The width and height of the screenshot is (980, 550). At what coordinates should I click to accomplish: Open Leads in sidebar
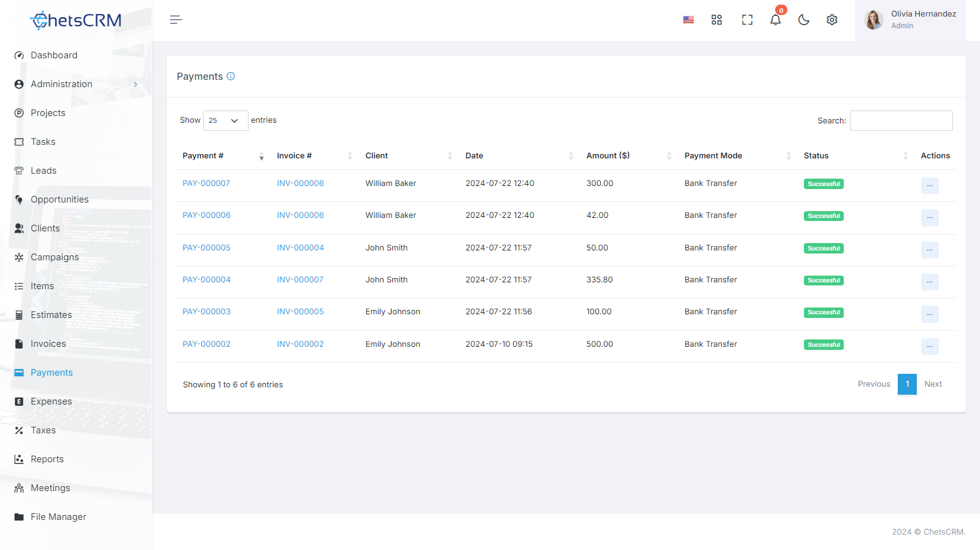[x=44, y=171]
